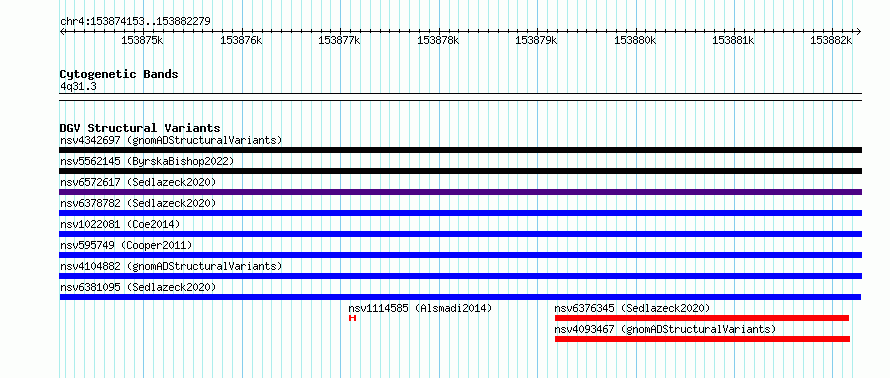Click the blue nsv1022081 variant bar
Viewport: 890px width, 378px height.
point(460,234)
